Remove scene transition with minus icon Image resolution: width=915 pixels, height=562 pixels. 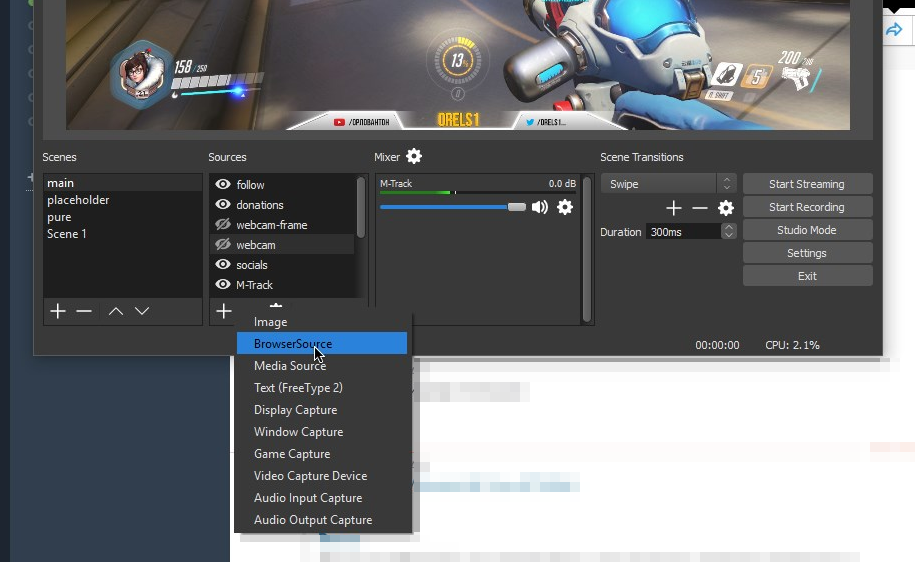pos(700,208)
